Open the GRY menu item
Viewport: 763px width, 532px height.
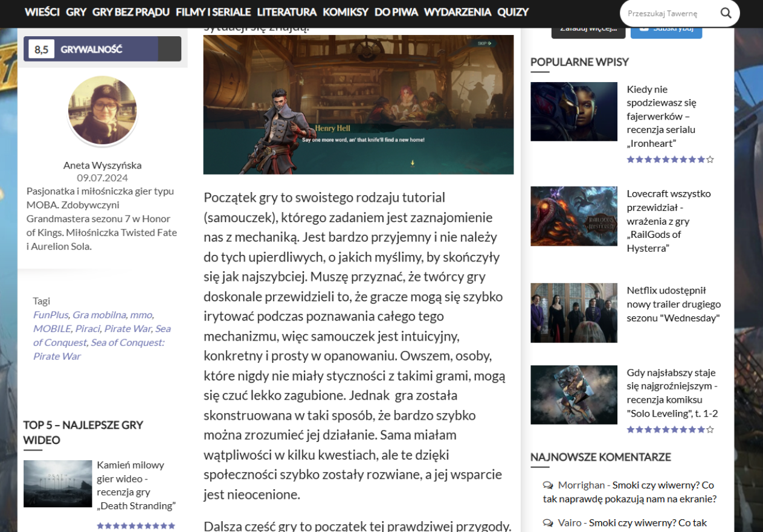pyautogui.click(x=76, y=12)
